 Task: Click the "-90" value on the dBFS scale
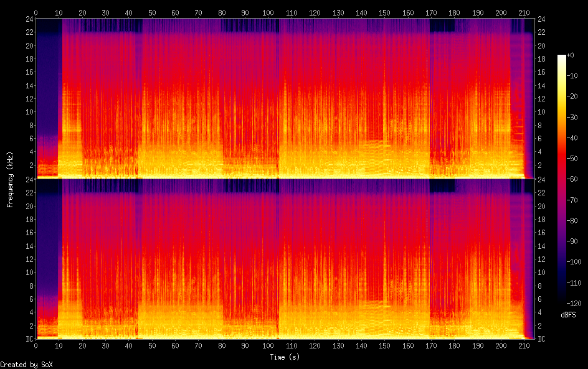point(572,241)
